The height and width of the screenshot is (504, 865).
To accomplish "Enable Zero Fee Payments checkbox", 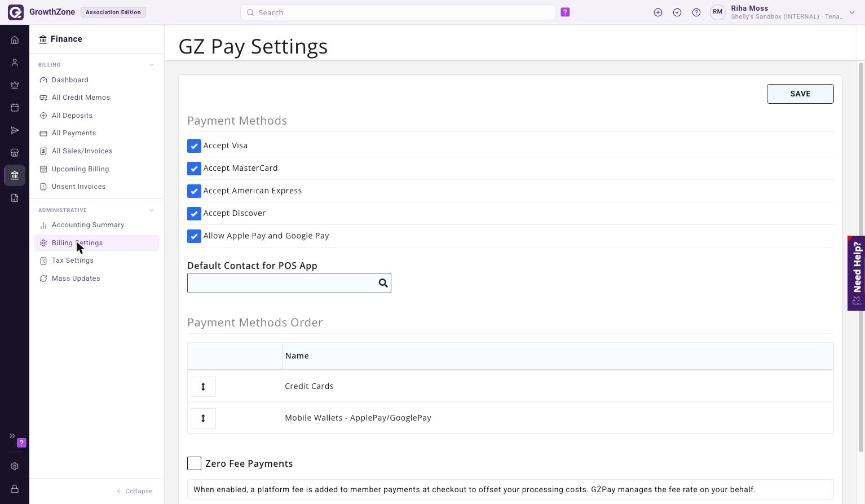I will point(194,463).
